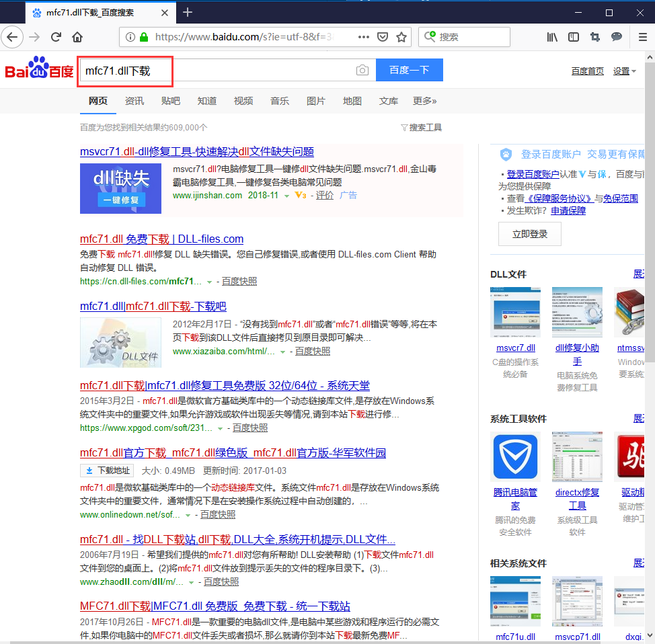Open the msvcr71.dll修复工具 ad result
This screenshot has width=655, height=644.
[x=197, y=152]
